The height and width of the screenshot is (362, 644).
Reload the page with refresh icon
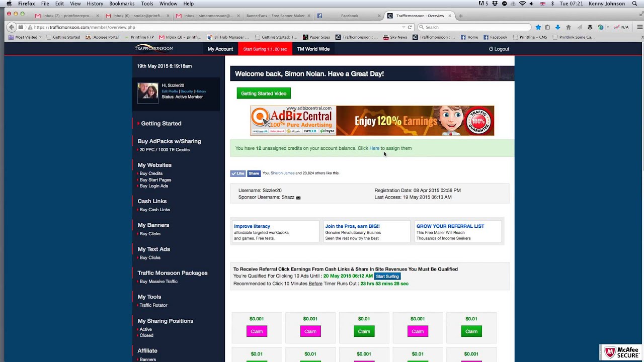click(410, 27)
